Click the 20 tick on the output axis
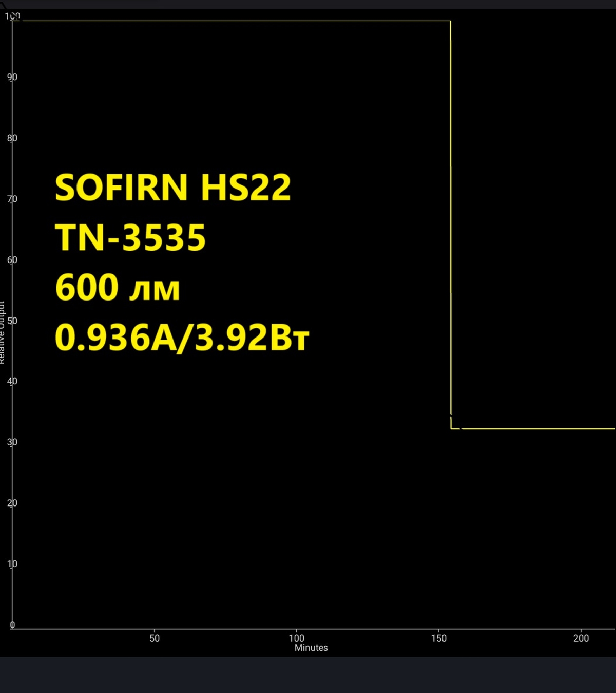 (x=12, y=503)
